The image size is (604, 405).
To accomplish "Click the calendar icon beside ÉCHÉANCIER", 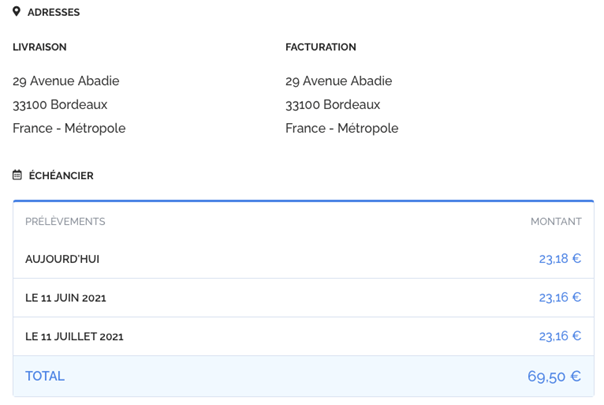I will (x=17, y=175).
